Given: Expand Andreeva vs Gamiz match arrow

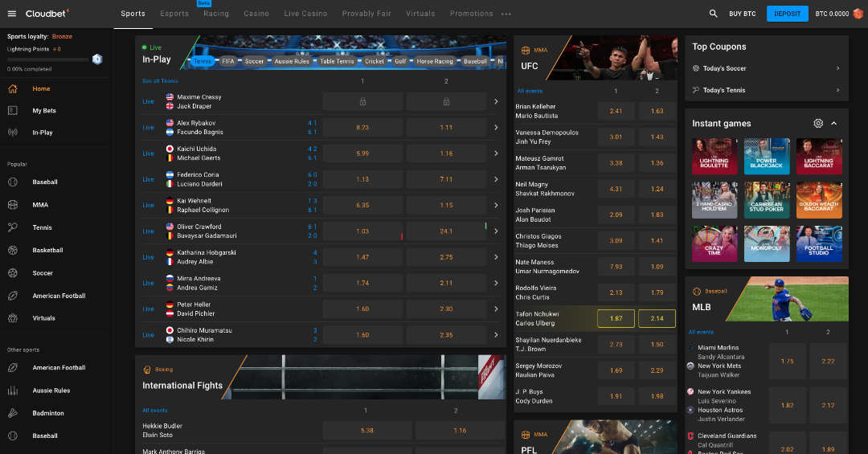Looking at the screenshot, I should (x=496, y=283).
